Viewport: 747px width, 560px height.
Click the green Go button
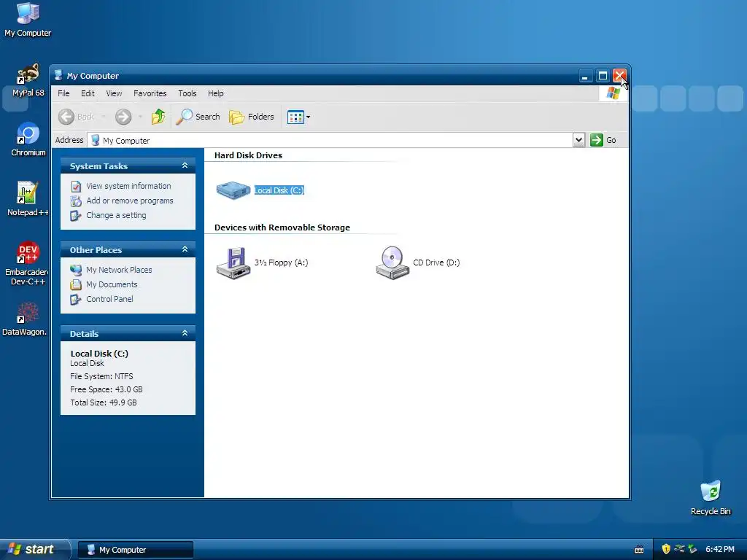pyautogui.click(x=603, y=140)
